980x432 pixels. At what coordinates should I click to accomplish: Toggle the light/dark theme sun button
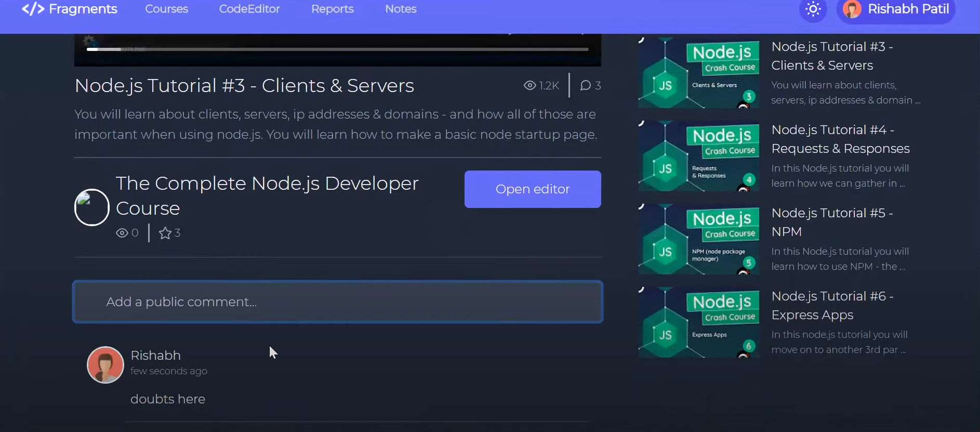click(813, 9)
